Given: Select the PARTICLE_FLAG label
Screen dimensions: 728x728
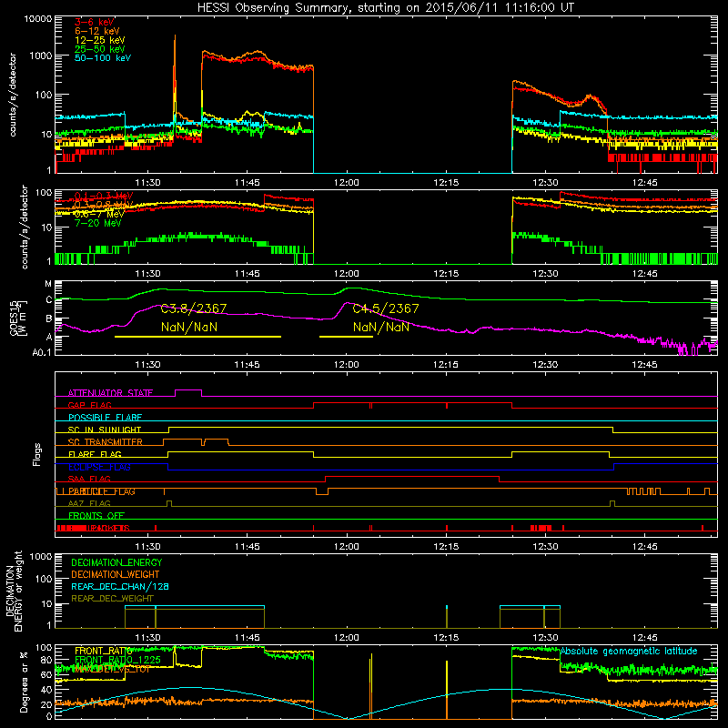Looking at the screenshot, I should pos(102,491).
